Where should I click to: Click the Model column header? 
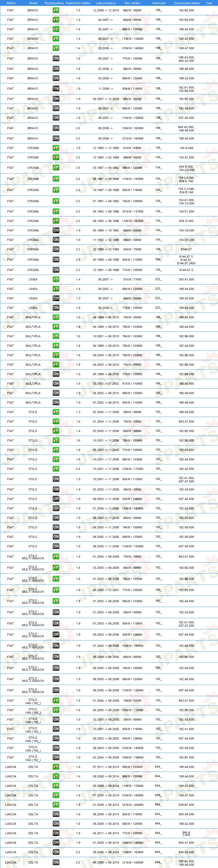(33, 3)
